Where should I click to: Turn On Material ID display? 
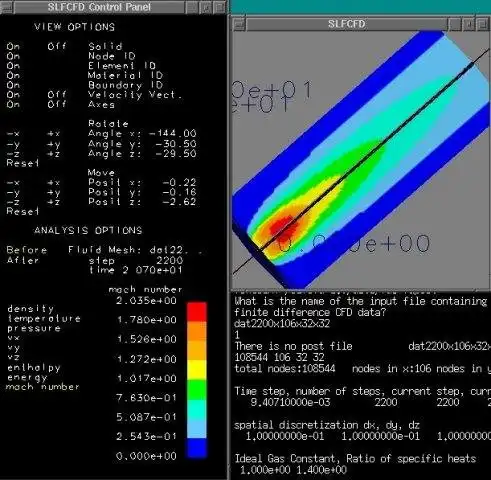13,75
